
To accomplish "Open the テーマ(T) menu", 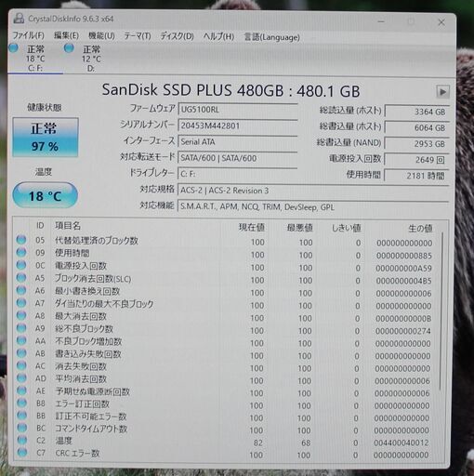I will [x=138, y=36].
